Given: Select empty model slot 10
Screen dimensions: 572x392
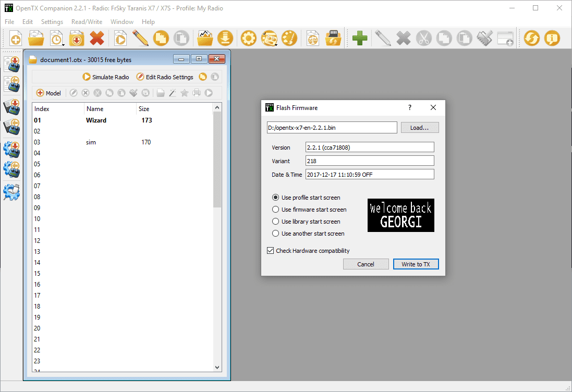Looking at the screenshot, I should click(122, 219).
